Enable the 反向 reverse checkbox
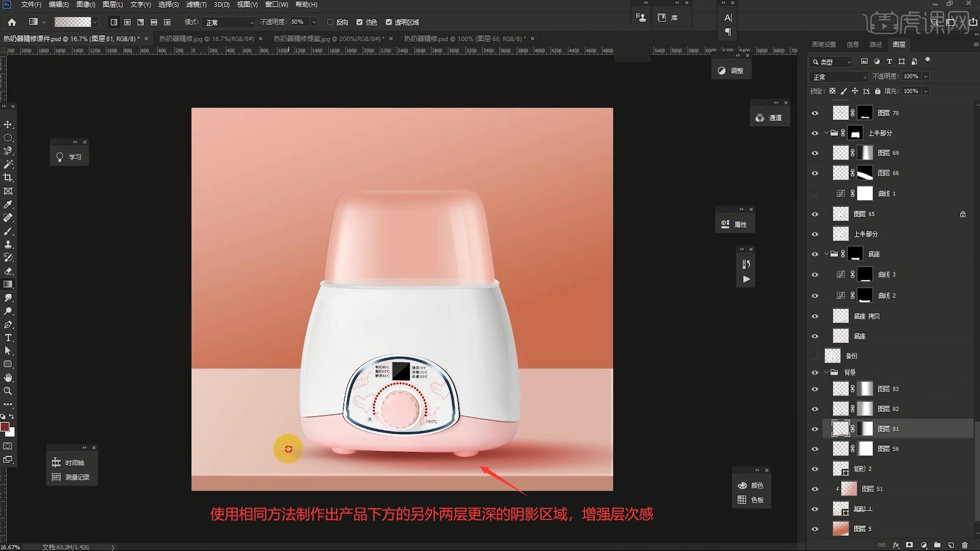 point(330,22)
